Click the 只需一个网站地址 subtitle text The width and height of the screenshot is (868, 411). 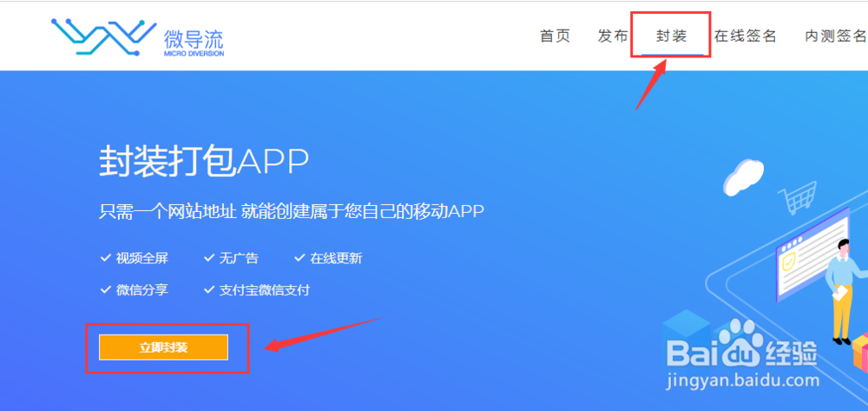click(292, 211)
